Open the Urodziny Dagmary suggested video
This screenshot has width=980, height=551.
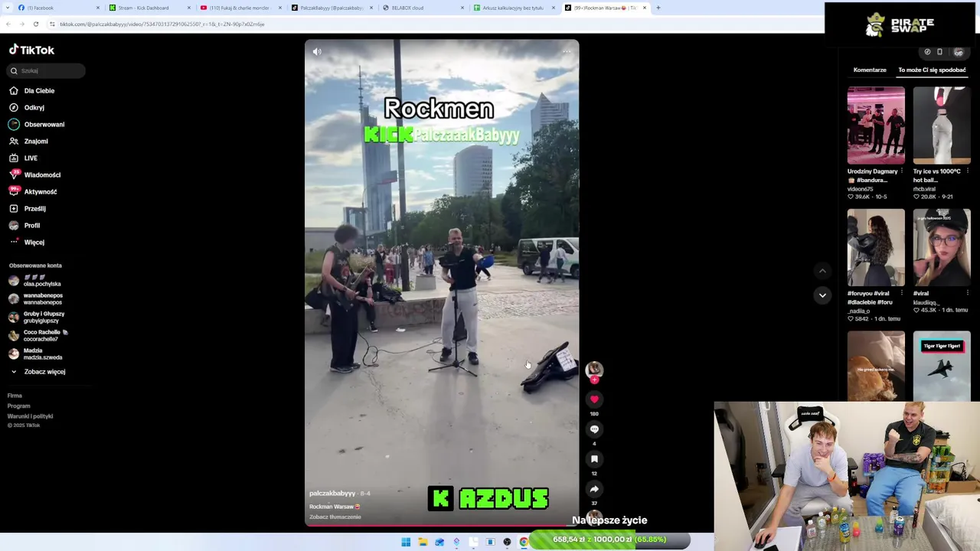tap(876, 126)
